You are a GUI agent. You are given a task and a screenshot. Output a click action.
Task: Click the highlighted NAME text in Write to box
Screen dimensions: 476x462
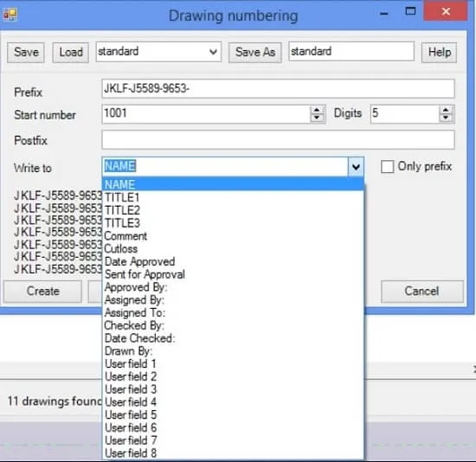click(x=120, y=166)
